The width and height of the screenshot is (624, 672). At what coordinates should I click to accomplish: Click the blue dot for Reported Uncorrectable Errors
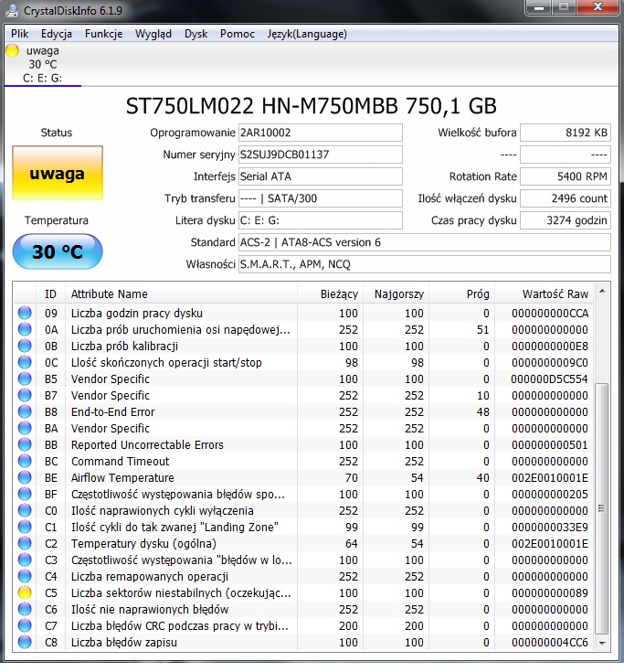(x=25, y=444)
